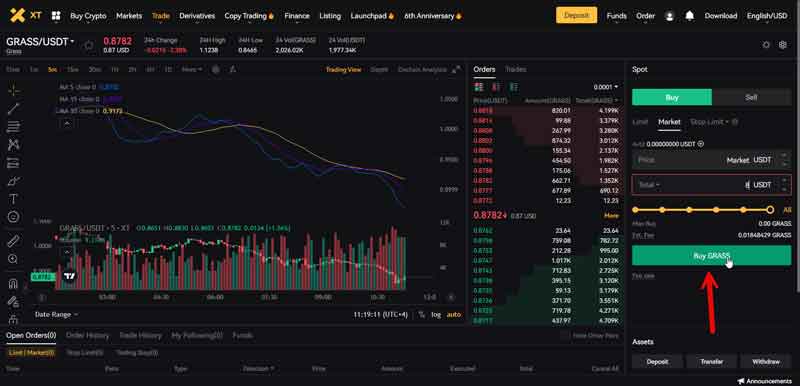800x386 pixels.
Task: Add GRASS/USDT to favorites star
Action: (x=89, y=45)
